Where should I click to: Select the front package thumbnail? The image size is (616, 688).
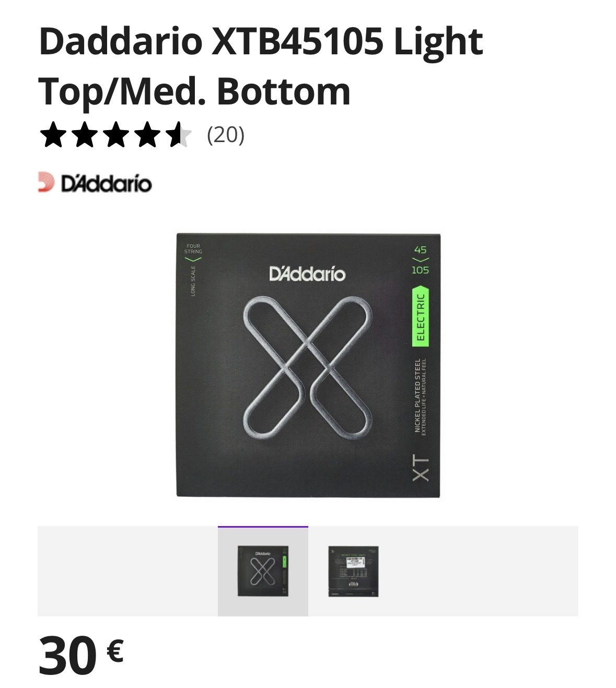tap(263, 571)
